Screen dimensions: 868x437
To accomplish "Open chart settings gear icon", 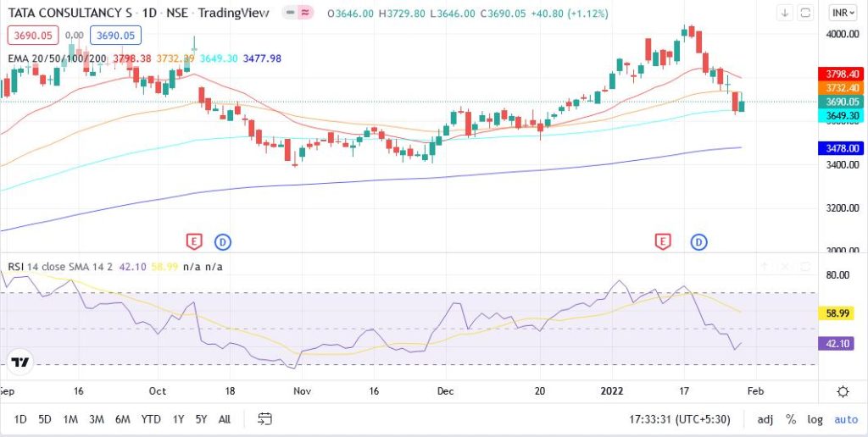I will point(843,391).
